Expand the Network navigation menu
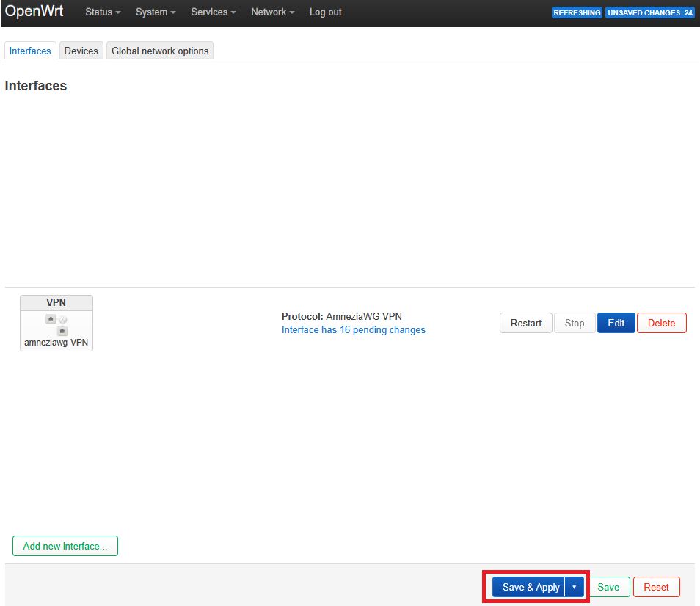Viewport: 700px width, 606px height. (x=272, y=12)
